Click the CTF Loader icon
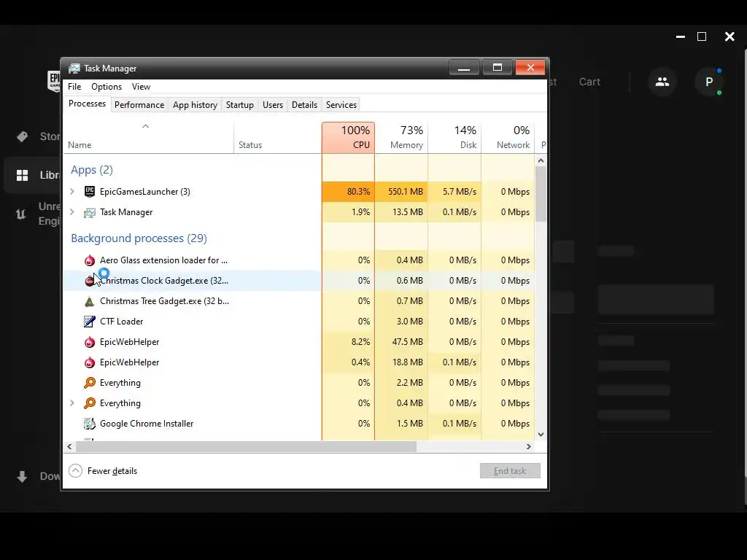Screen dimensions: 747x560 click(x=90, y=322)
